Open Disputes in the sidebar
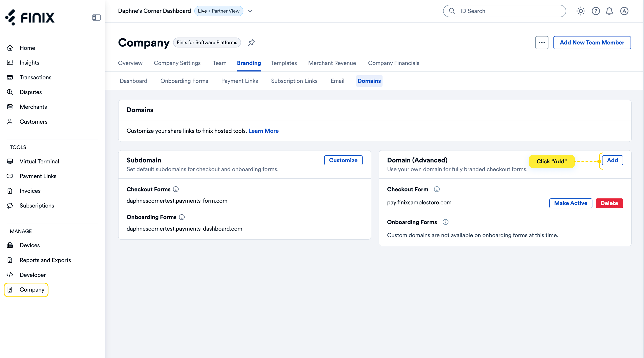Screen dimensions: 644x358 (31, 92)
